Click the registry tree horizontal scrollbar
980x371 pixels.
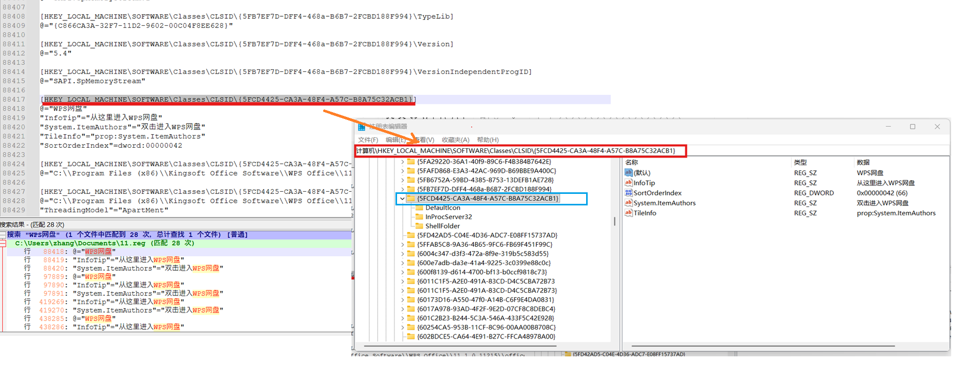(459, 346)
